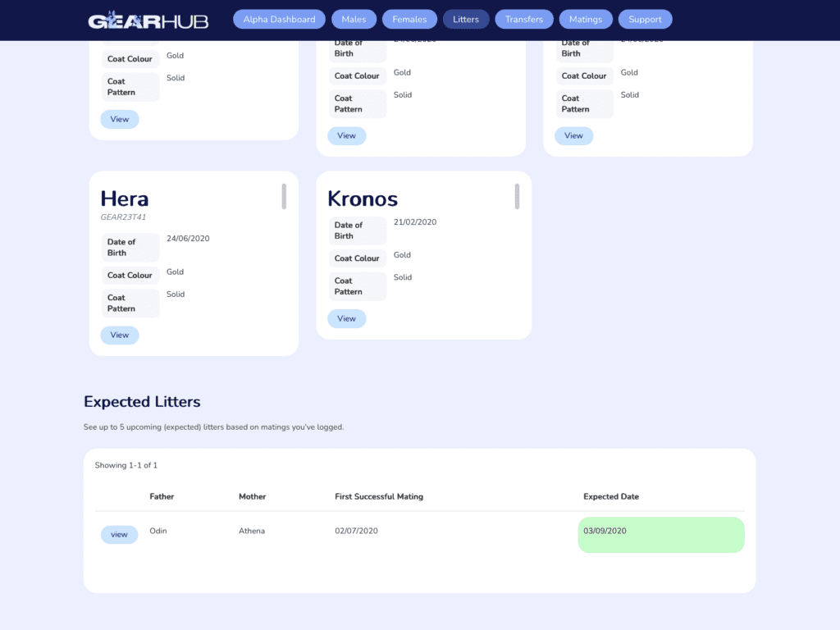Click the First Successful Mating column header
This screenshot has width=840, height=630.
click(379, 496)
